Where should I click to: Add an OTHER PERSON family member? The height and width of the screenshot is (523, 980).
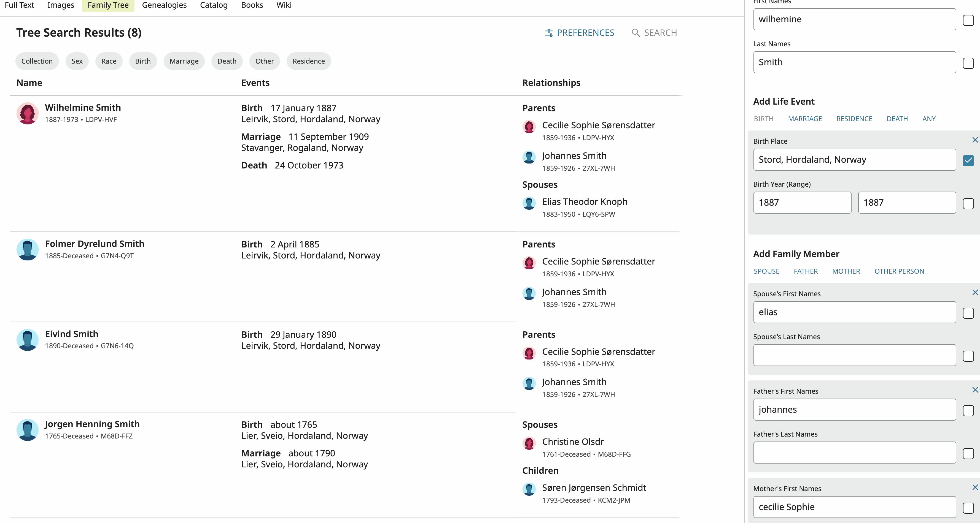click(x=899, y=271)
